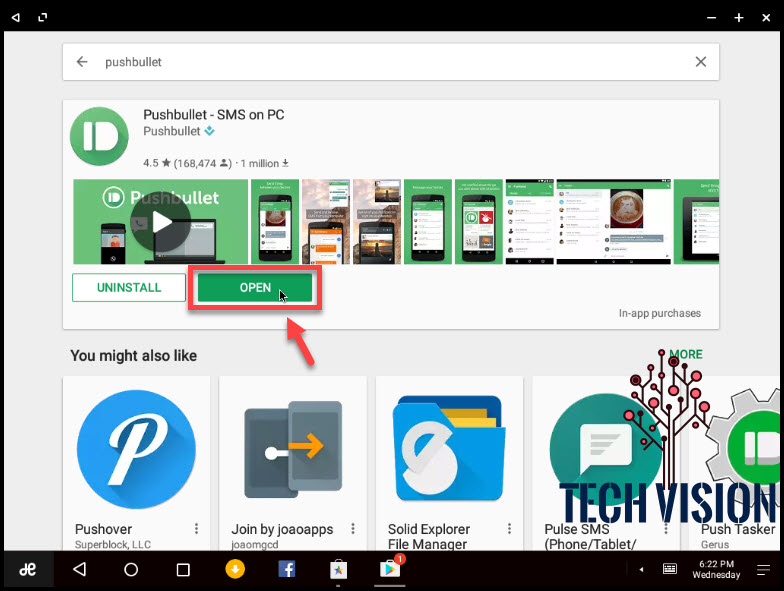Viewport: 784px width, 591px height.
Task: Minimize the window with the dash button
Action: pos(712,18)
